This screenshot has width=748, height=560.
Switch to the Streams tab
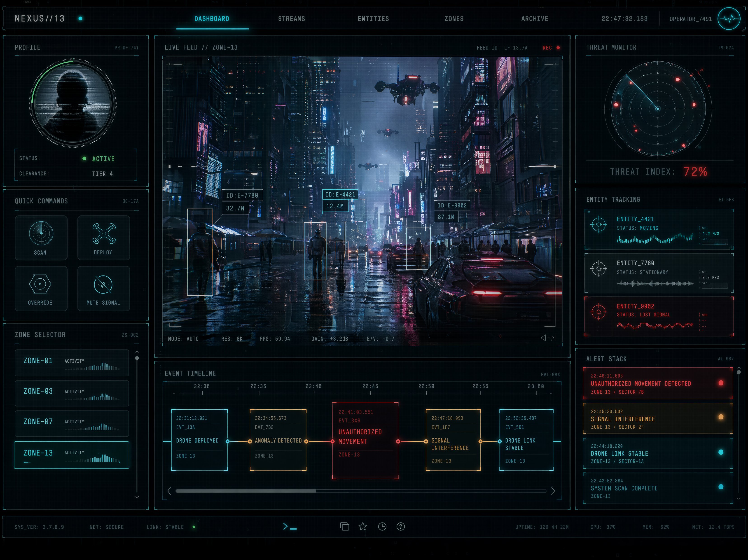(292, 19)
